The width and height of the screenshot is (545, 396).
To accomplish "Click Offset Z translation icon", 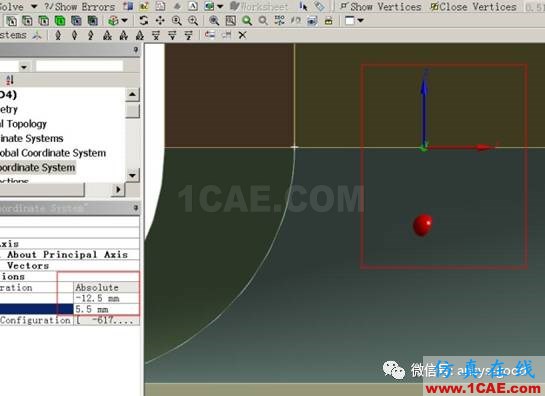I will [x=91, y=35].
